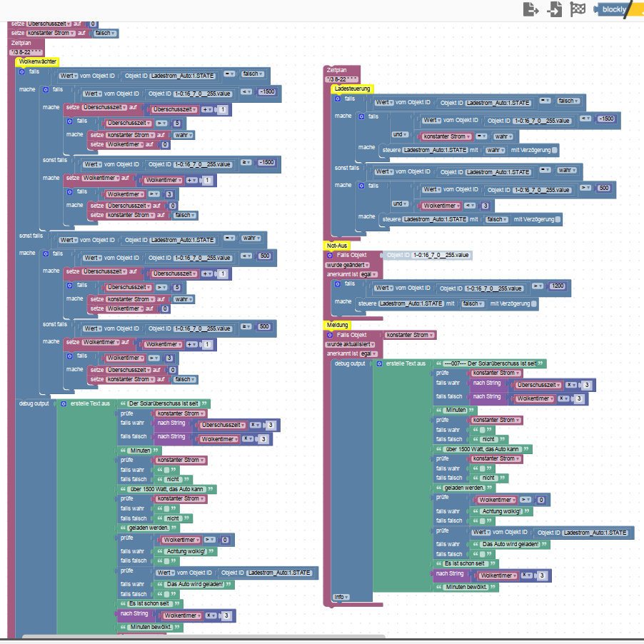Click the checkered flag check-blocks icon
Viewport: 644px width, 644px height.
pyautogui.click(x=578, y=9)
